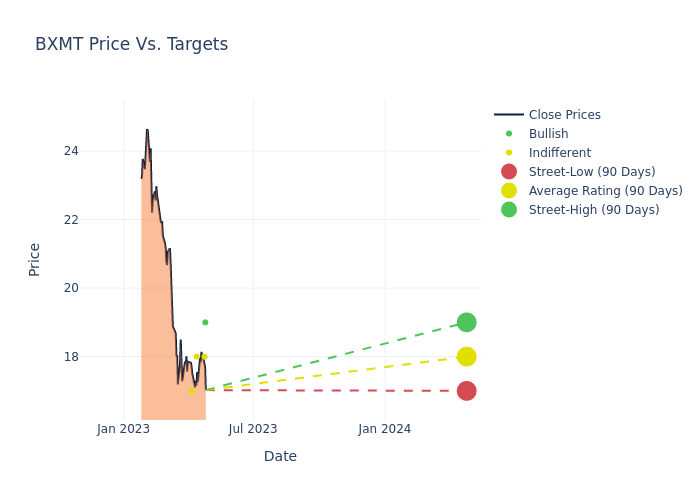Click the Price y-axis title
Viewport: 700px width, 500px height.
tap(35, 259)
